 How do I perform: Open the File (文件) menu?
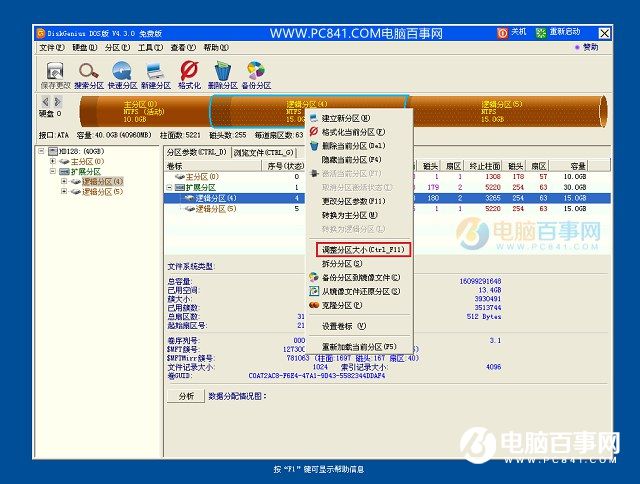52,48
